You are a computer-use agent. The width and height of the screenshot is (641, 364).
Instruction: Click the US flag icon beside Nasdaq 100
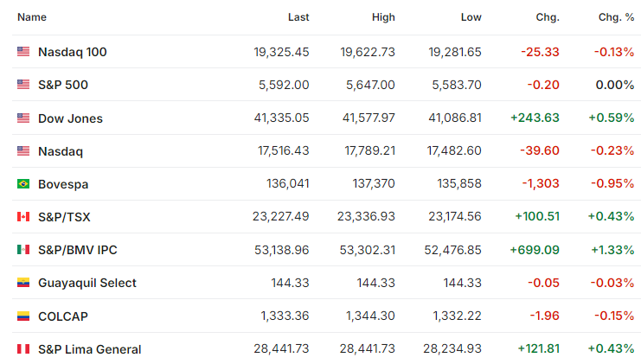coord(23,52)
